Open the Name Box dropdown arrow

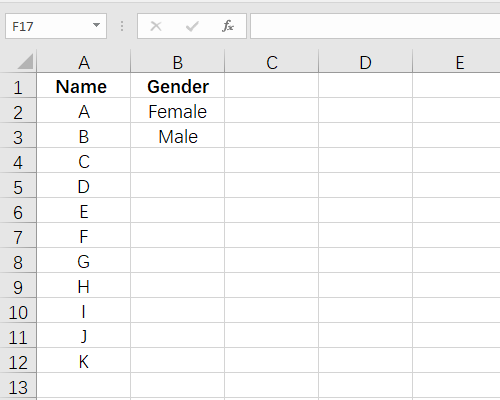point(96,25)
